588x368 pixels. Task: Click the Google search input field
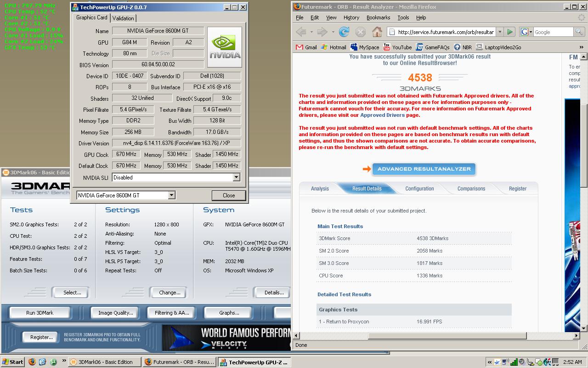pyautogui.click(x=553, y=32)
